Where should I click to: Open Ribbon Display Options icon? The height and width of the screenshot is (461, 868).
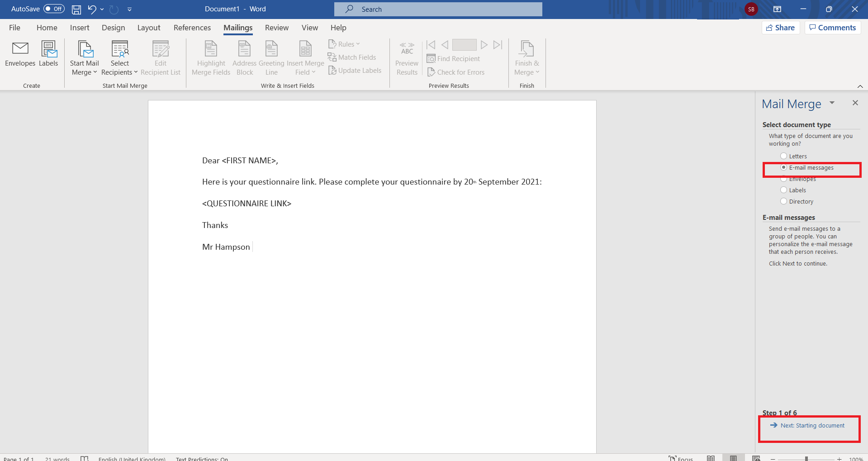click(x=777, y=9)
